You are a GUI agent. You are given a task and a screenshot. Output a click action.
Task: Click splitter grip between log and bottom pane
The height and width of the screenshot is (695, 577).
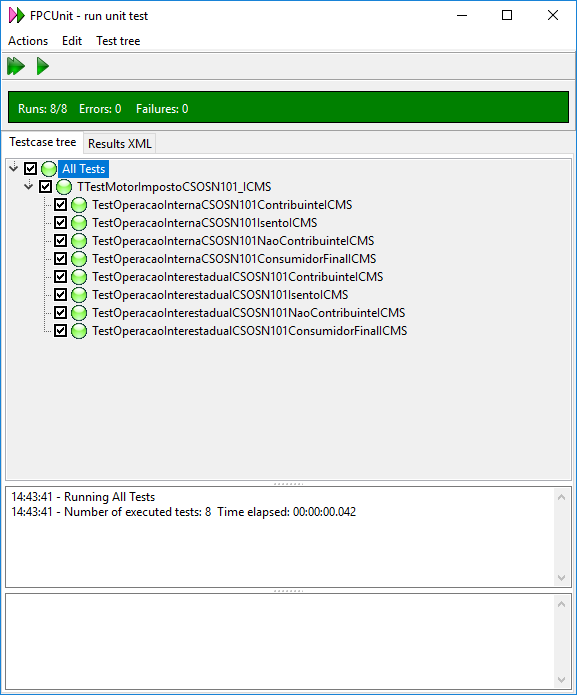click(288, 590)
